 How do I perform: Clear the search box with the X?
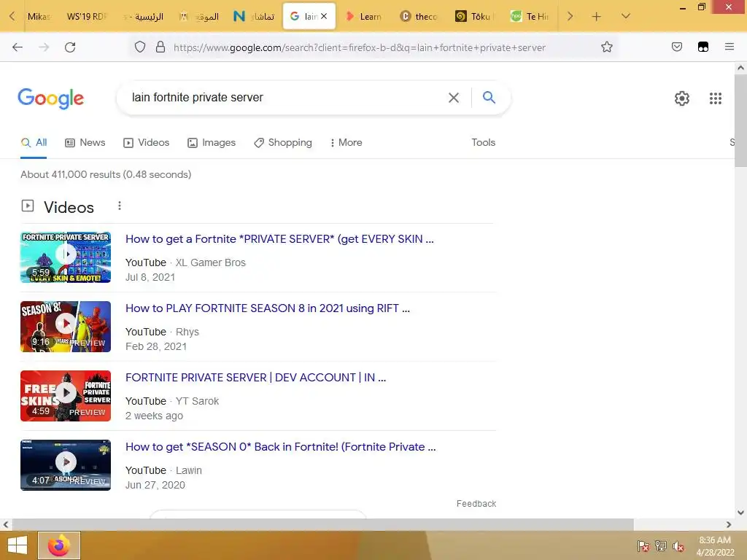pyautogui.click(x=454, y=98)
